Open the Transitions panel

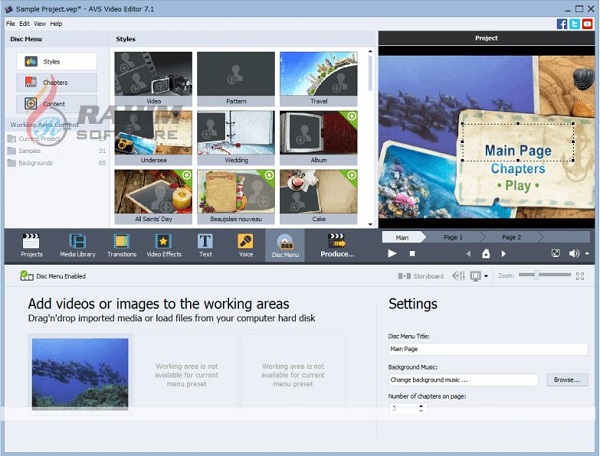tap(122, 244)
